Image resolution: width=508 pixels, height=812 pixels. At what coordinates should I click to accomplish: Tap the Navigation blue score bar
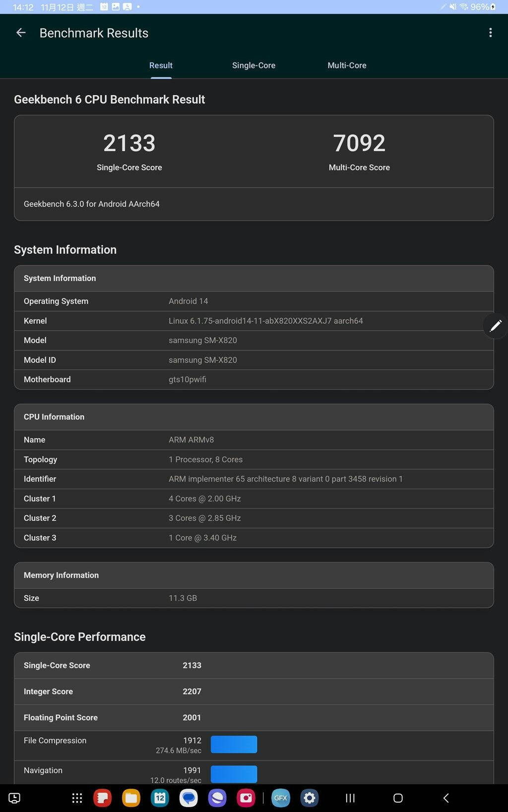pyautogui.click(x=234, y=774)
